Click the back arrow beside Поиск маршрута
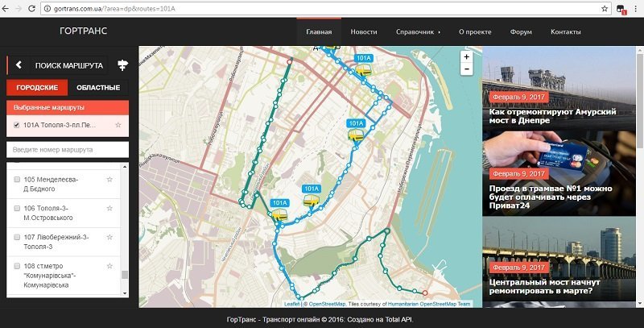This screenshot has height=328, width=644. click(18, 64)
